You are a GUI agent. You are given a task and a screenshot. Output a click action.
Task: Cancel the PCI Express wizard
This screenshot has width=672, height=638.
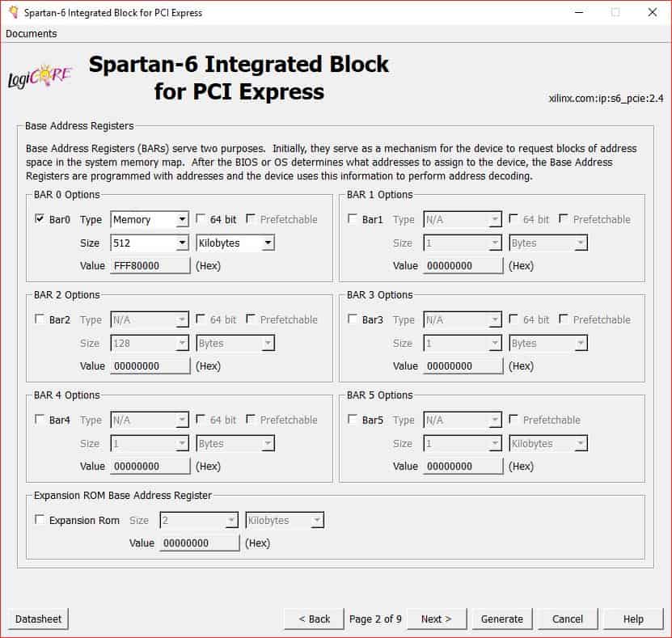pyautogui.click(x=567, y=619)
